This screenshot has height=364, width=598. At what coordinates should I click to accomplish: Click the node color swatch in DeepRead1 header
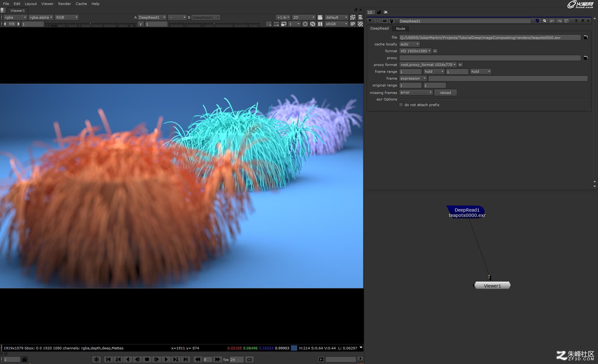tap(538, 21)
